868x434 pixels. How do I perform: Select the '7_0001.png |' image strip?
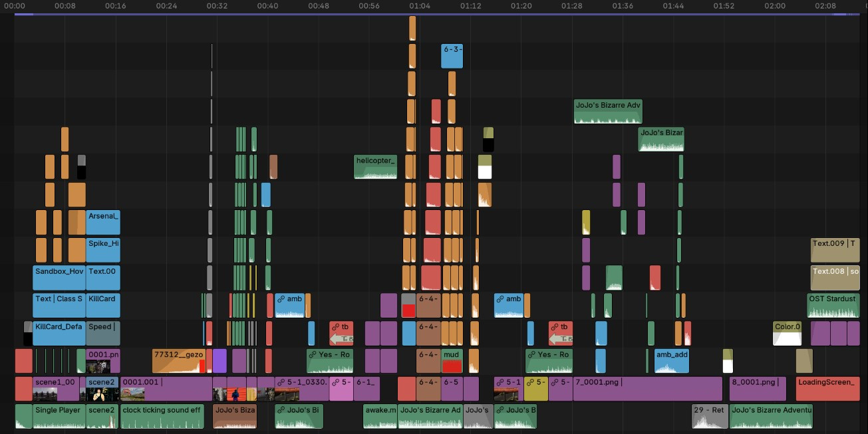click(x=648, y=389)
